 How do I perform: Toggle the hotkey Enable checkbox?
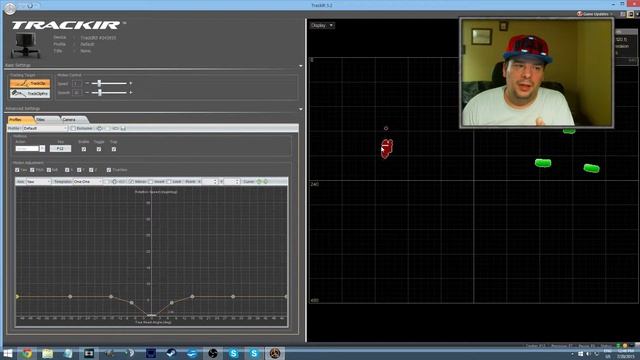pyautogui.click(x=84, y=149)
